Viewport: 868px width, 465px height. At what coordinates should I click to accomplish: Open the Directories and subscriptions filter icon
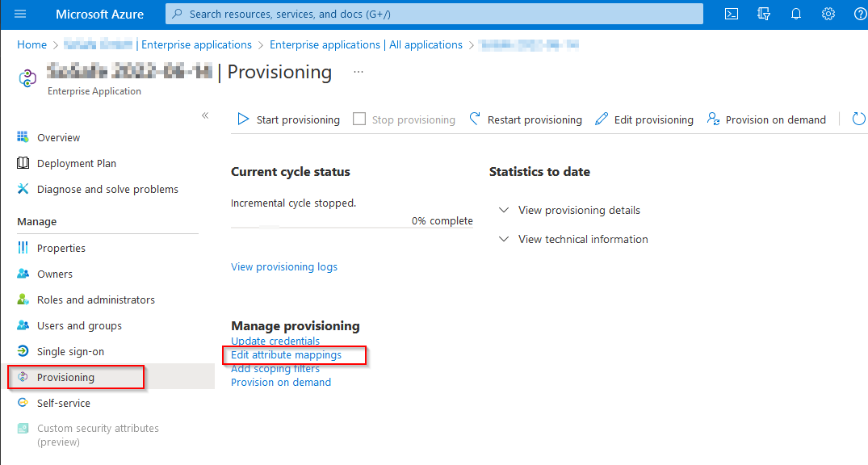(763, 14)
